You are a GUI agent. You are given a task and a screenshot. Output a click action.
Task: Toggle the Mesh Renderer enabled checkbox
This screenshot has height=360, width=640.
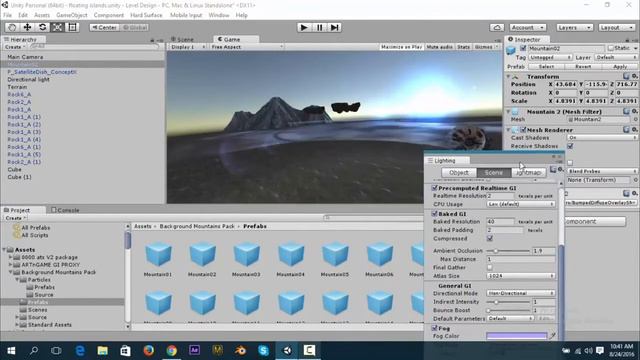(523, 130)
